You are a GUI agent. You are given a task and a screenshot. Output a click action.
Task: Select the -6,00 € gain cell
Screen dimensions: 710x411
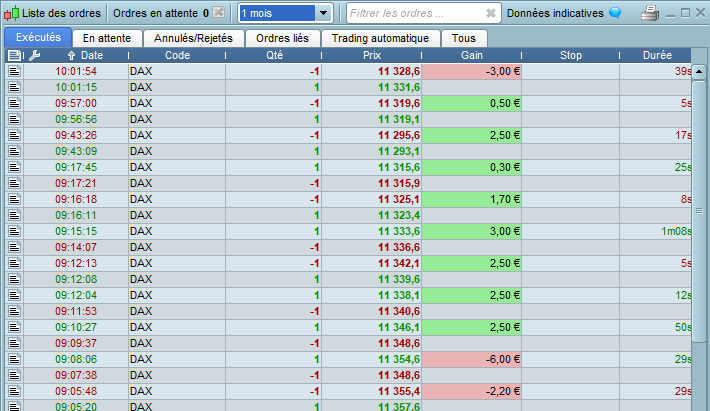pyautogui.click(x=471, y=359)
